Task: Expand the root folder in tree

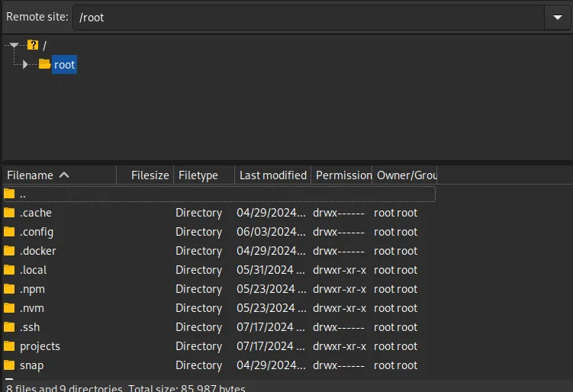Action: pos(26,65)
